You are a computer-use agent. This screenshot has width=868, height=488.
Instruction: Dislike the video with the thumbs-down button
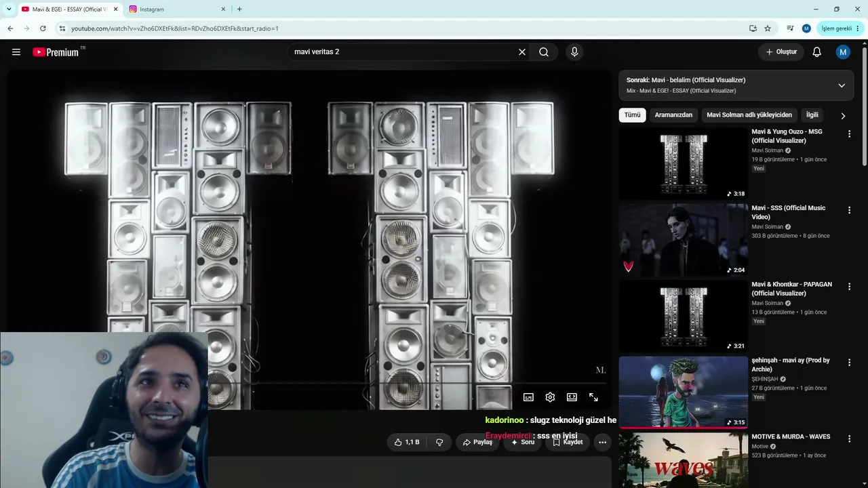point(439,442)
